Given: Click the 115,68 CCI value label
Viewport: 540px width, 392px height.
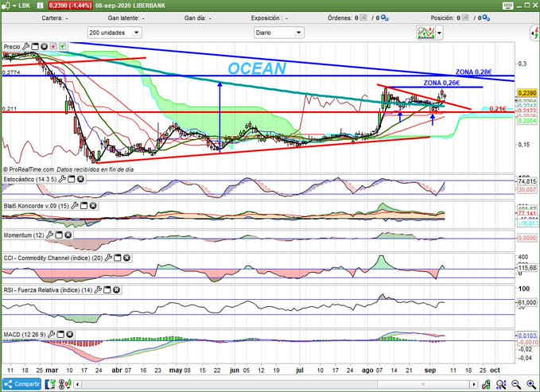Looking at the screenshot, I should click(x=527, y=268).
